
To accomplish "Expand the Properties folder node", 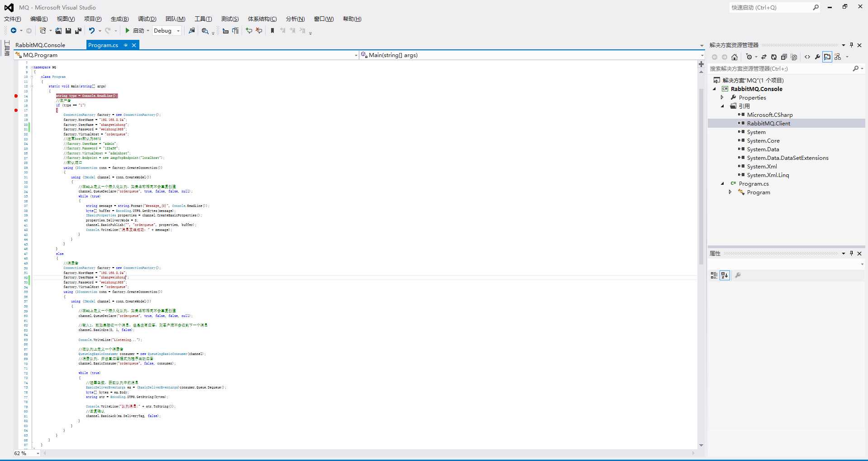I will (x=722, y=98).
